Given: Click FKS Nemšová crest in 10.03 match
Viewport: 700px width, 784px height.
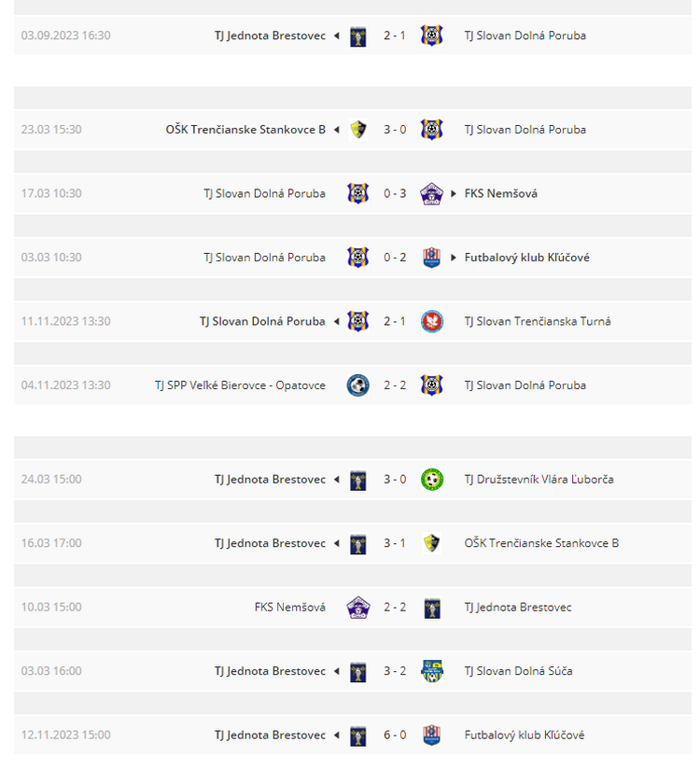Looking at the screenshot, I should pyautogui.click(x=358, y=608).
